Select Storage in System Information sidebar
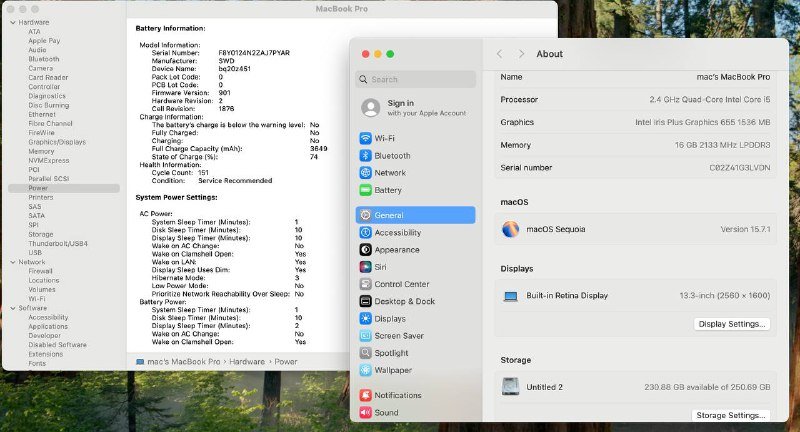This screenshot has width=800, height=432. [x=41, y=235]
